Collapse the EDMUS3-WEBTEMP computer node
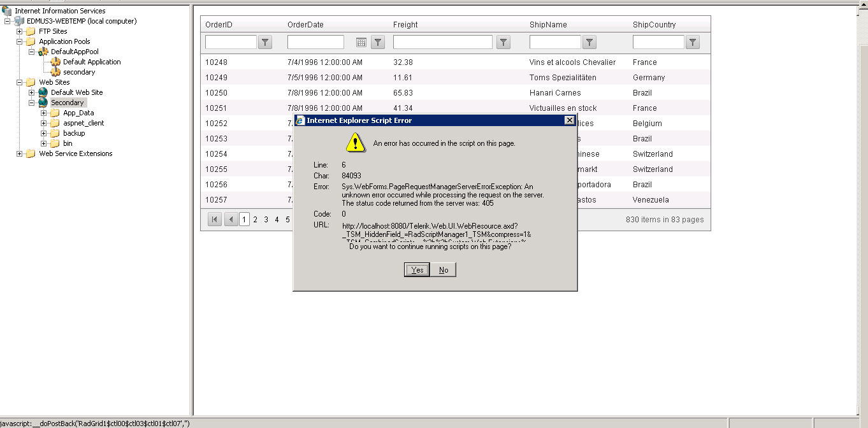The image size is (868, 428). tap(8, 21)
